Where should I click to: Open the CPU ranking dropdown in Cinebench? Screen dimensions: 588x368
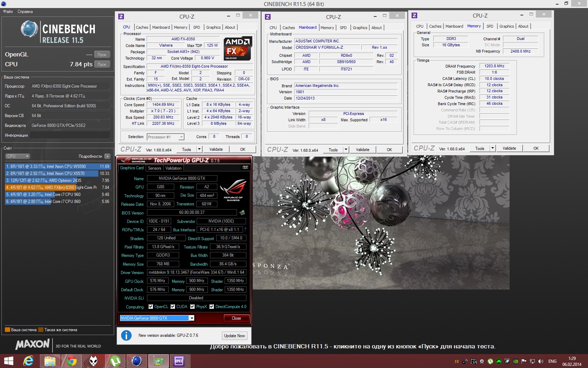click(x=17, y=156)
